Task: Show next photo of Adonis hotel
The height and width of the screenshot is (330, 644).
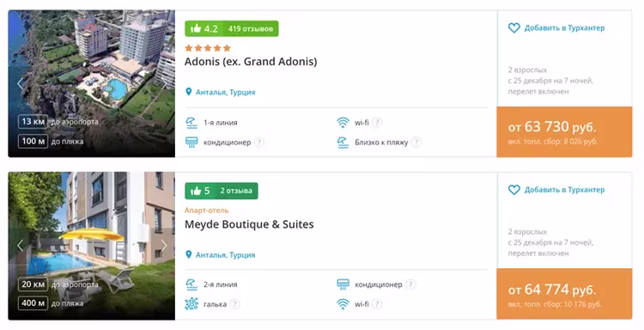Action: [x=164, y=83]
